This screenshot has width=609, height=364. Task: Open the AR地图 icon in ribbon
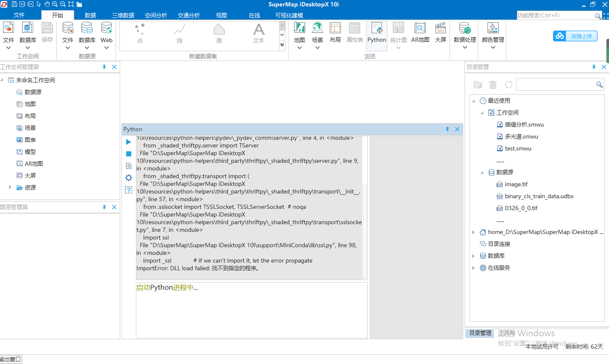[x=420, y=28]
